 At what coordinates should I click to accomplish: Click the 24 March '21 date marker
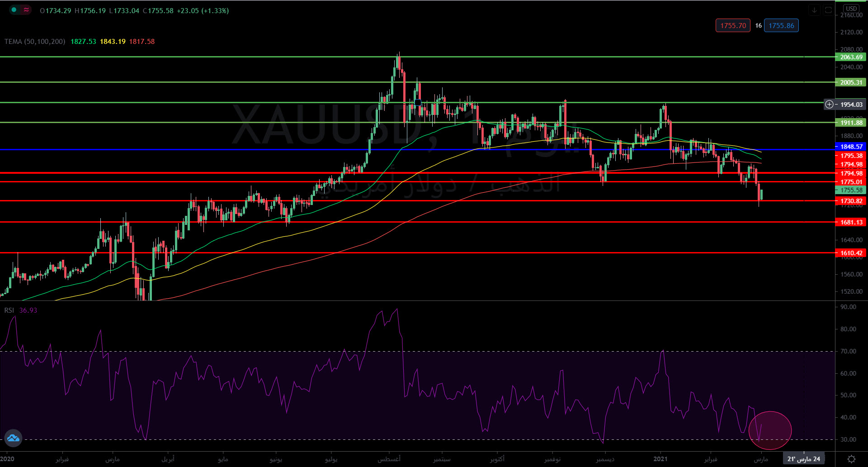pyautogui.click(x=803, y=459)
